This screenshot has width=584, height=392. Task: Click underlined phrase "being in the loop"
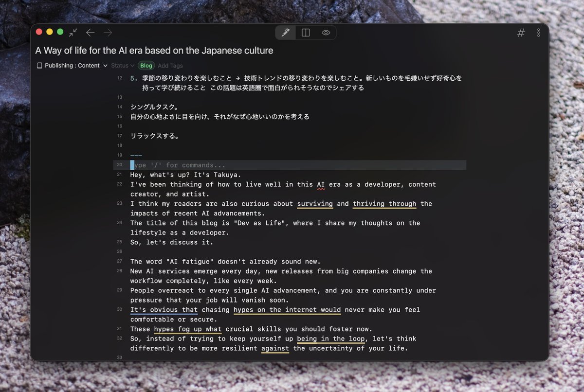[x=331, y=339]
